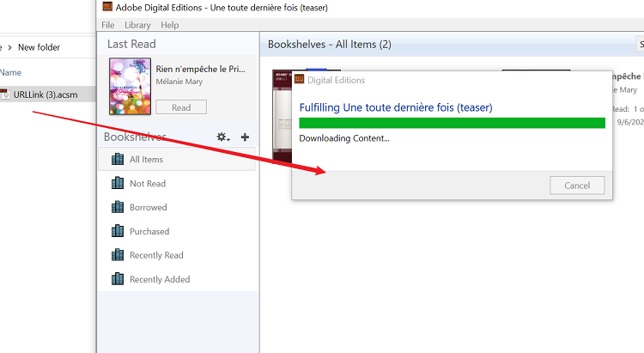Click the Name column header in Explorer
Image resolution: width=644 pixels, height=353 pixels.
click(x=10, y=72)
